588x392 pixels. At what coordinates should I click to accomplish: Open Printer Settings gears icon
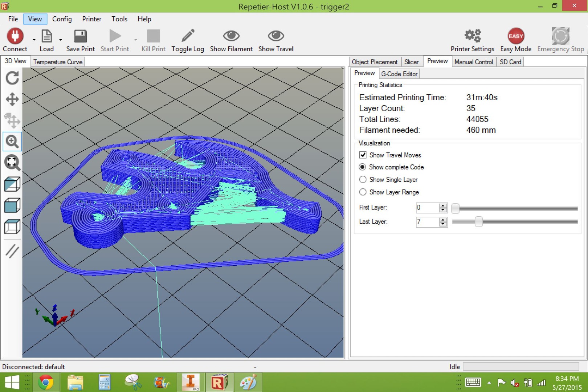tap(473, 36)
